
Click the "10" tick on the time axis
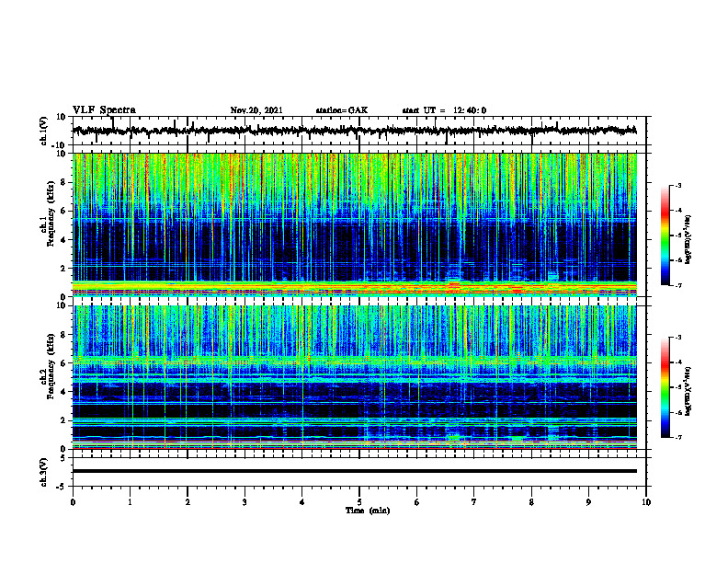click(x=646, y=502)
